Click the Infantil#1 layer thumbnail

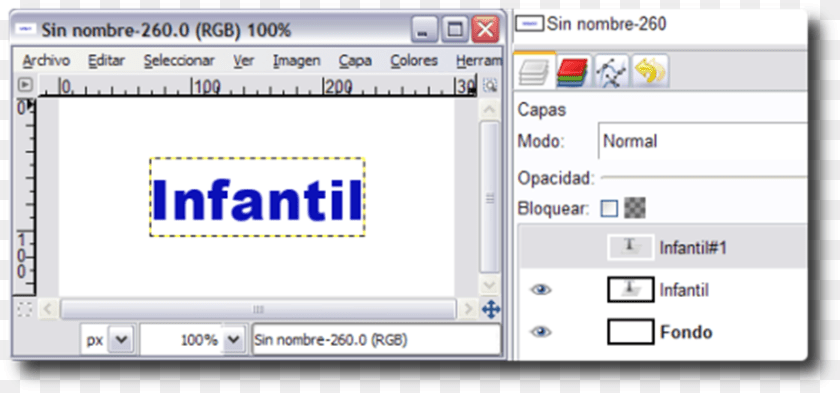pos(631,247)
